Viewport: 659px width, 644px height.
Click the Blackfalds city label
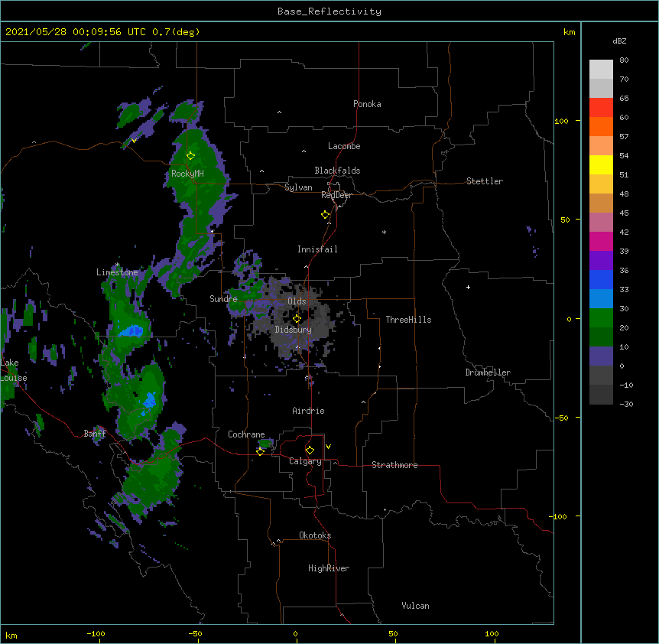(x=337, y=171)
